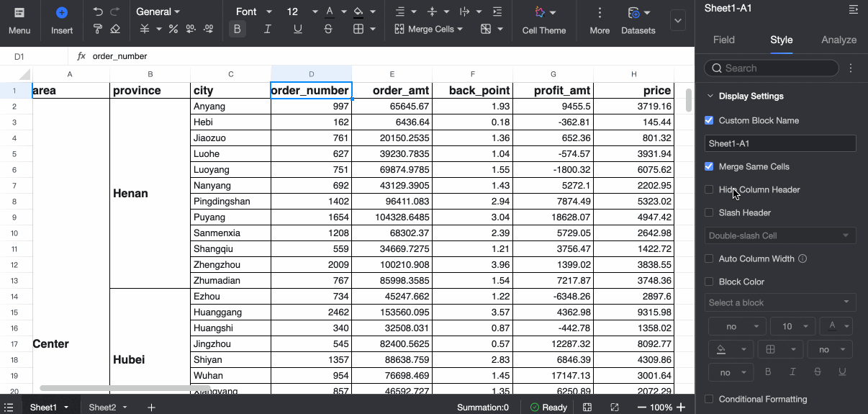868x414 pixels.
Task: Enable Conditional Formatting checkbox
Action: tap(709, 399)
